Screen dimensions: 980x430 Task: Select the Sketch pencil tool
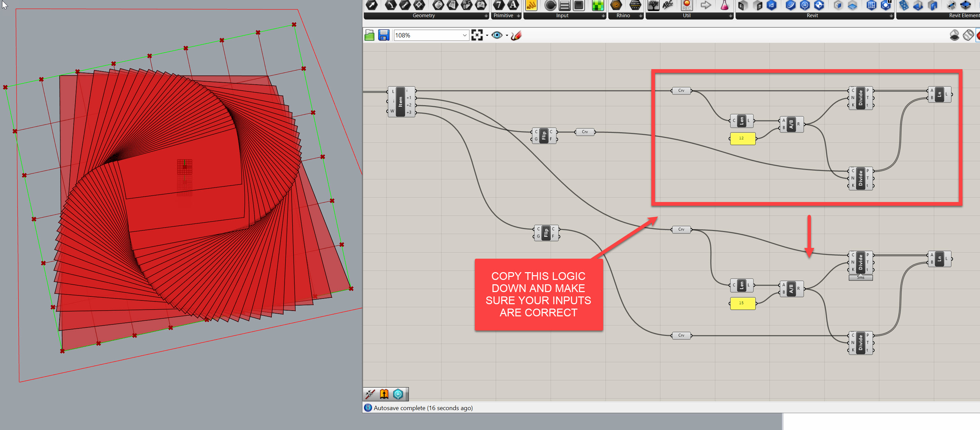(516, 35)
